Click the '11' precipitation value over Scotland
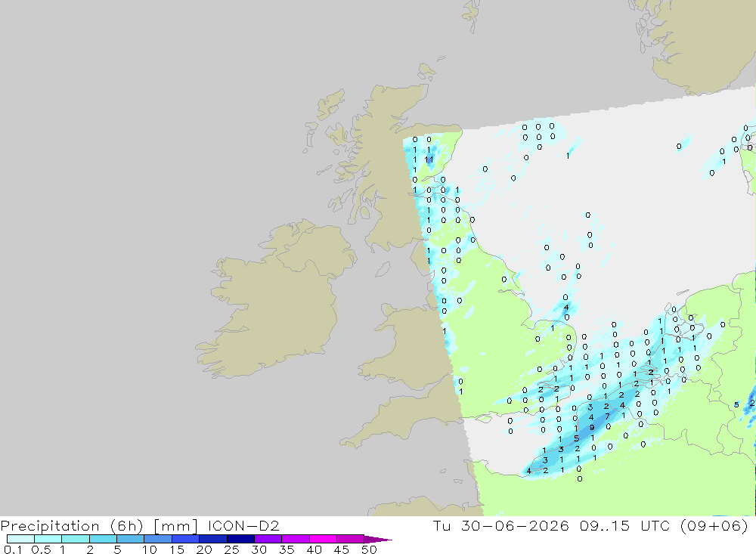Viewport: 756px width, 554px height. [429, 159]
